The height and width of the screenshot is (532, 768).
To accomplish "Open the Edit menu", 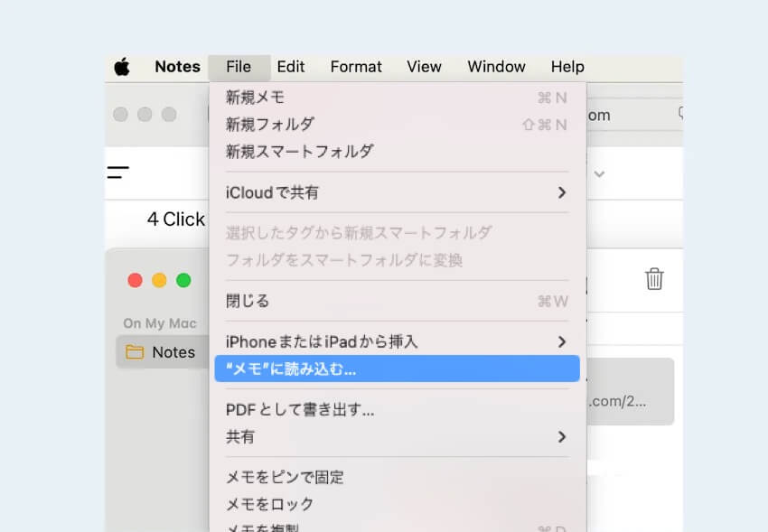I will pos(290,67).
